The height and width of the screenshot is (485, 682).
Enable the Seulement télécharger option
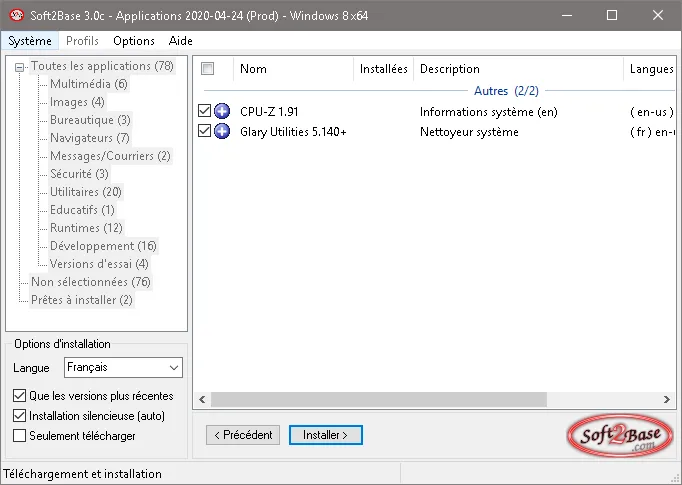(20, 435)
